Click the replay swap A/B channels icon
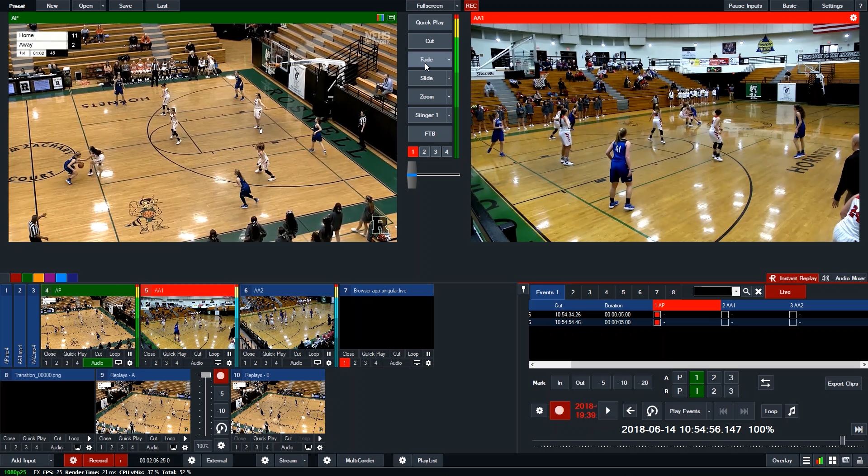The height and width of the screenshot is (476, 868). tap(765, 383)
